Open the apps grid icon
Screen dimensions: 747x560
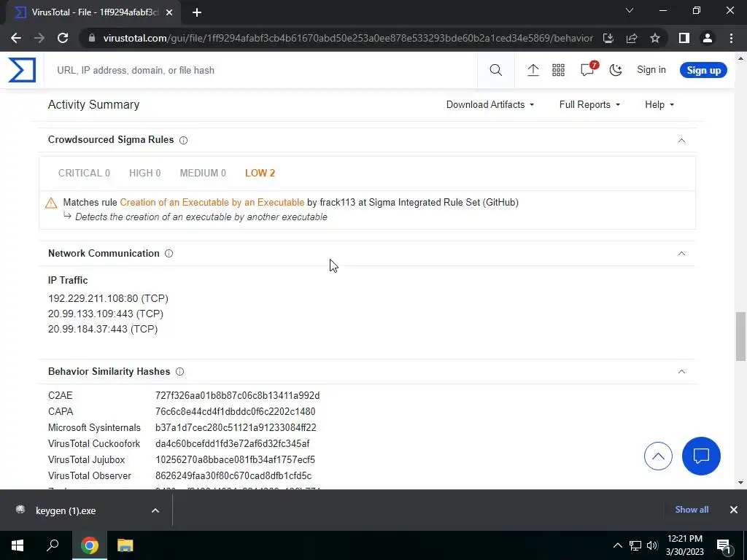[x=558, y=70]
